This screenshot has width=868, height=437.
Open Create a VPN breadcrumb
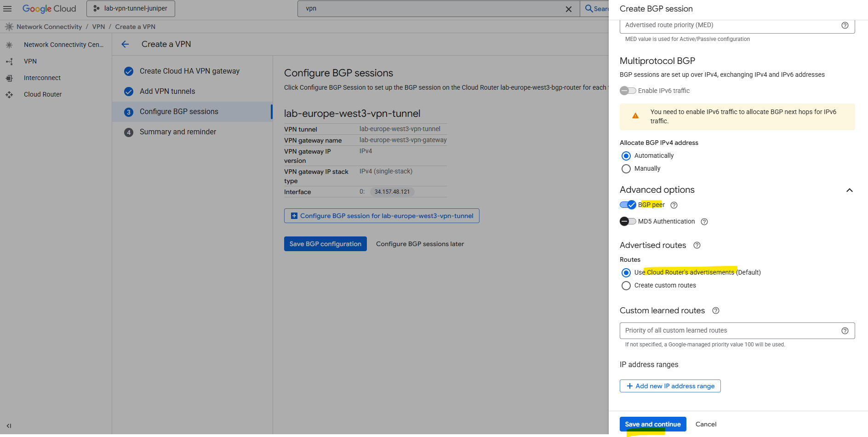point(135,27)
